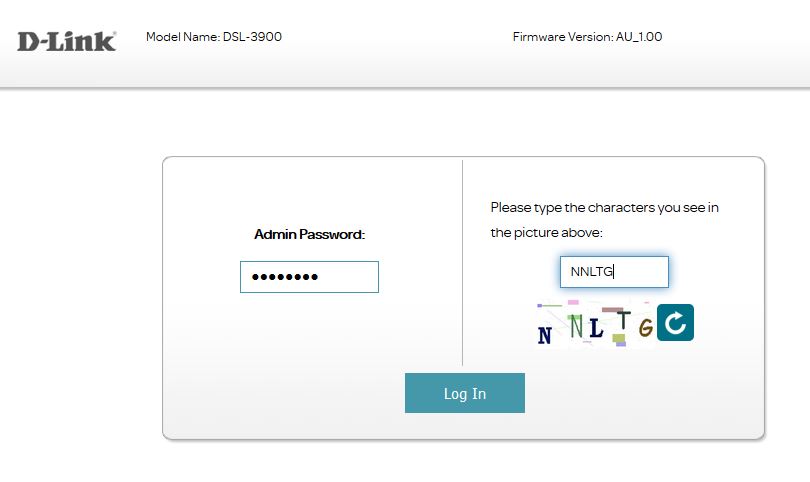Click the Model Name label text
Viewport: 810px width, 482px height.
[183, 37]
